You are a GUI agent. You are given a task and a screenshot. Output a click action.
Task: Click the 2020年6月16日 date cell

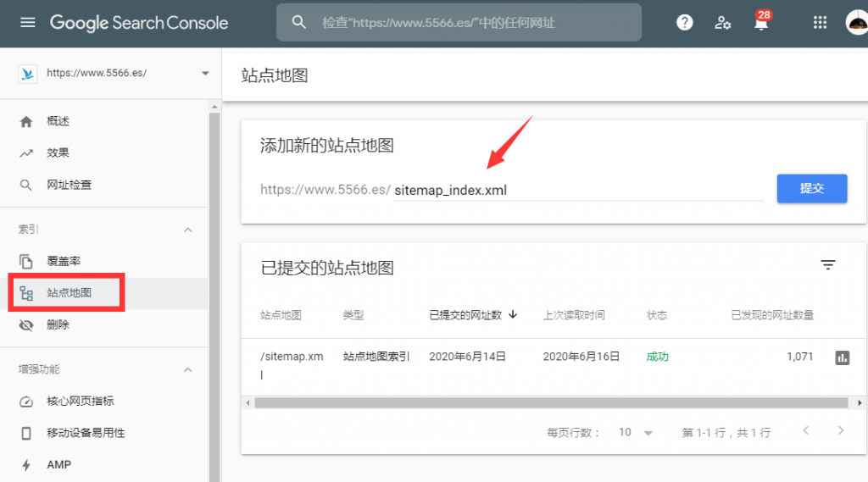[581, 357]
